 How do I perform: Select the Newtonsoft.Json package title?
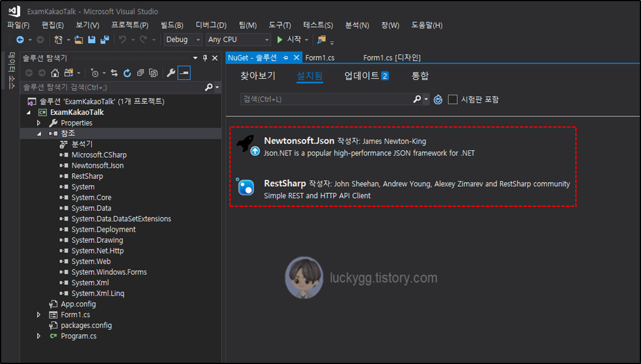tap(299, 141)
